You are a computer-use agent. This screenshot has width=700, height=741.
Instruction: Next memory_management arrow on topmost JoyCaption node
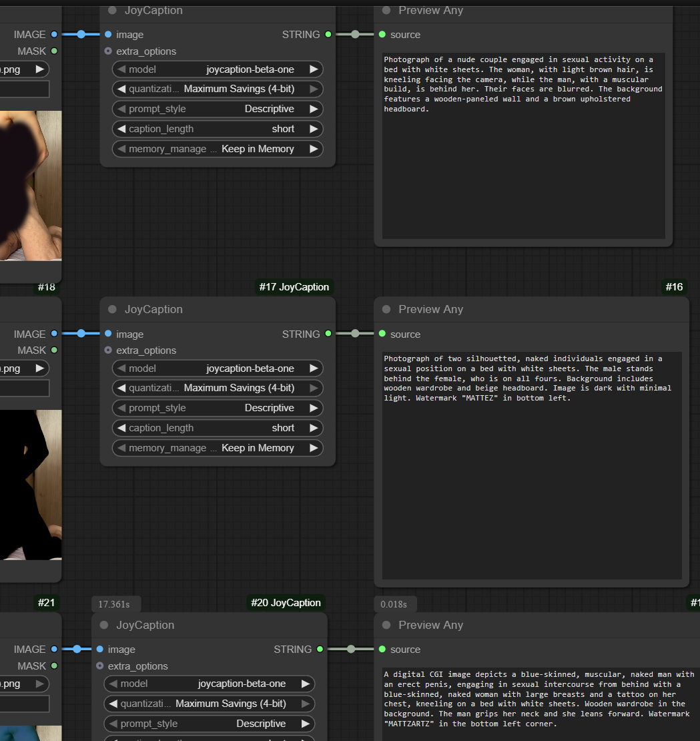point(314,149)
